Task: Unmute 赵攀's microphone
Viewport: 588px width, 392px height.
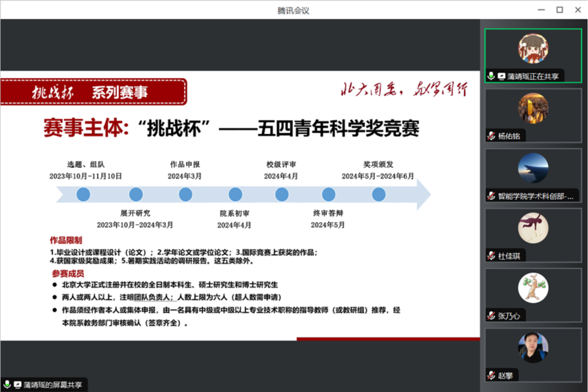Action: tap(491, 375)
